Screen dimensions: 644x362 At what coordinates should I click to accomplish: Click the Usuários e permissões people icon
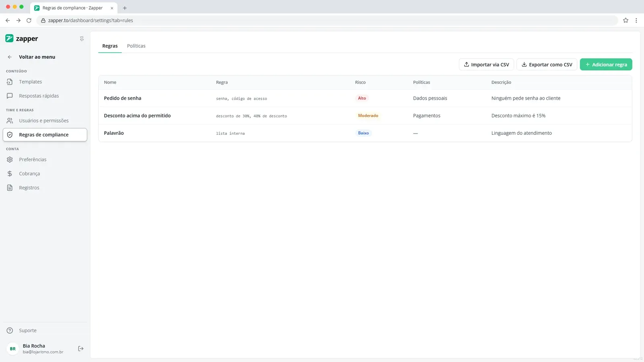[10, 121]
